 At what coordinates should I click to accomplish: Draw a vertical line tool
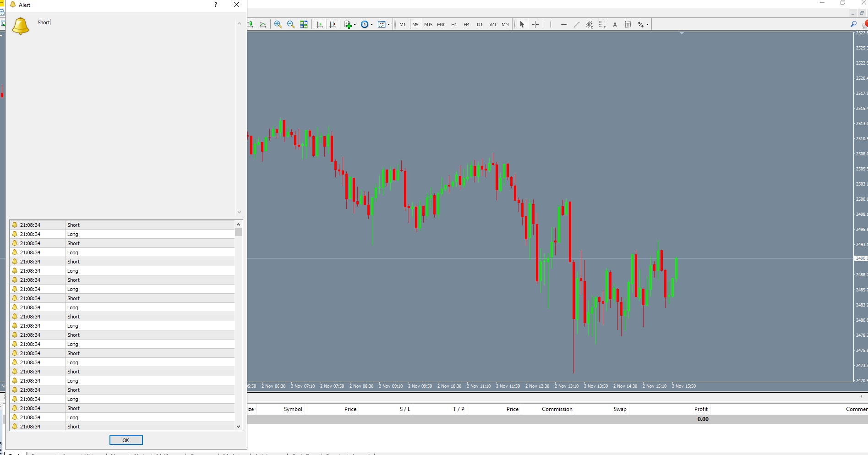(551, 24)
